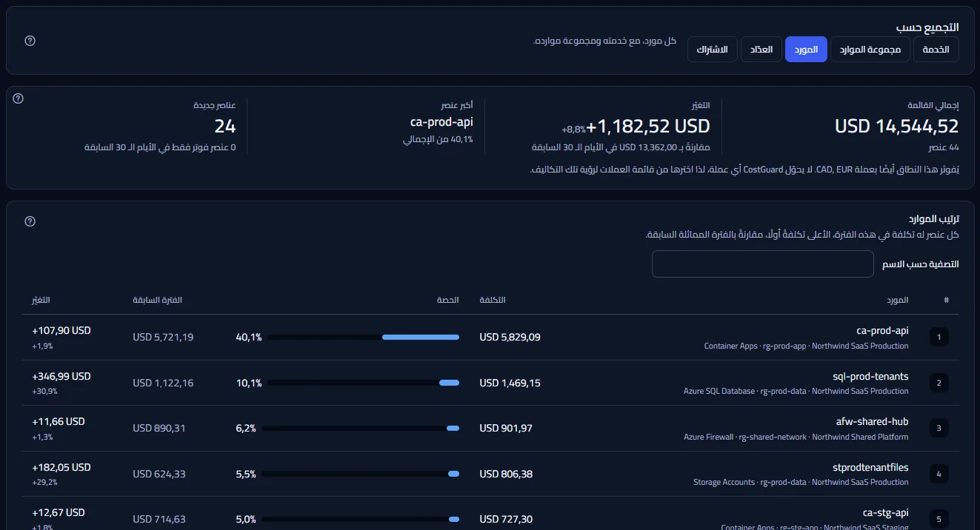Screen dimensions: 980x530
Task: Click cost USD 806,38 cell
Action: [506, 474]
